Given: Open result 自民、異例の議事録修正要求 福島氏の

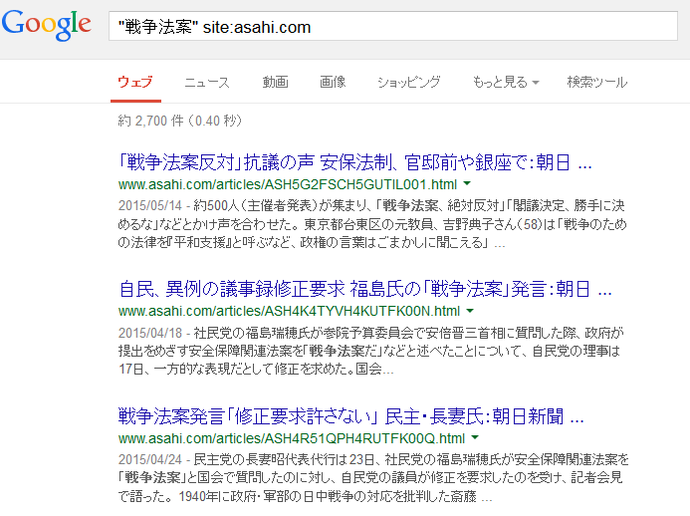Looking at the screenshot, I should pyautogui.click(x=365, y=289).
